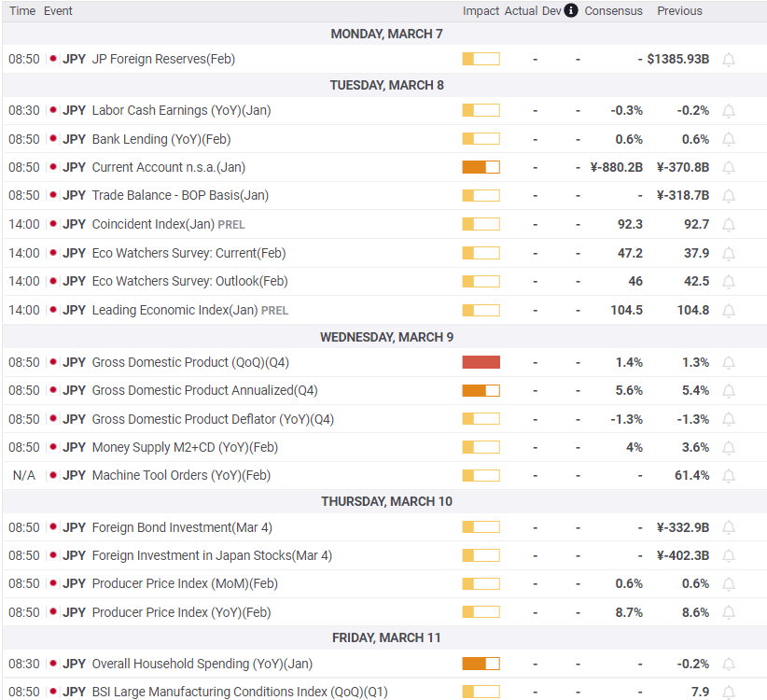Set alert bell for Current Account n.s.a.

729,168
